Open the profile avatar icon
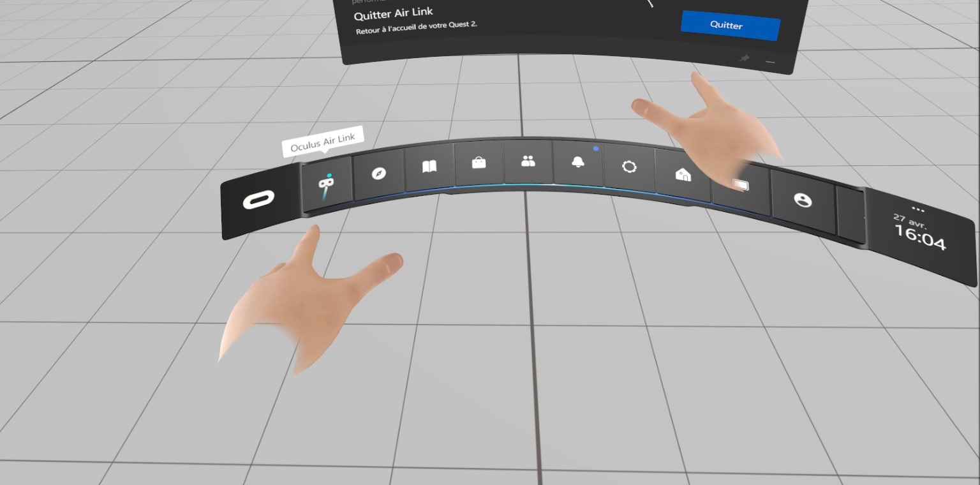 pyautogui.click(x=803, y=200)
